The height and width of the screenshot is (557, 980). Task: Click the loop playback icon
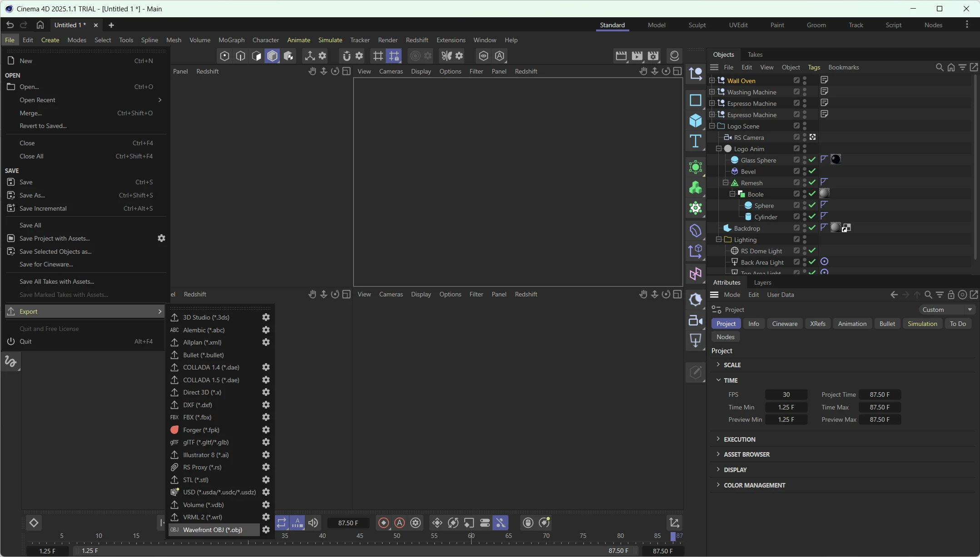click(x=282, y=523)
